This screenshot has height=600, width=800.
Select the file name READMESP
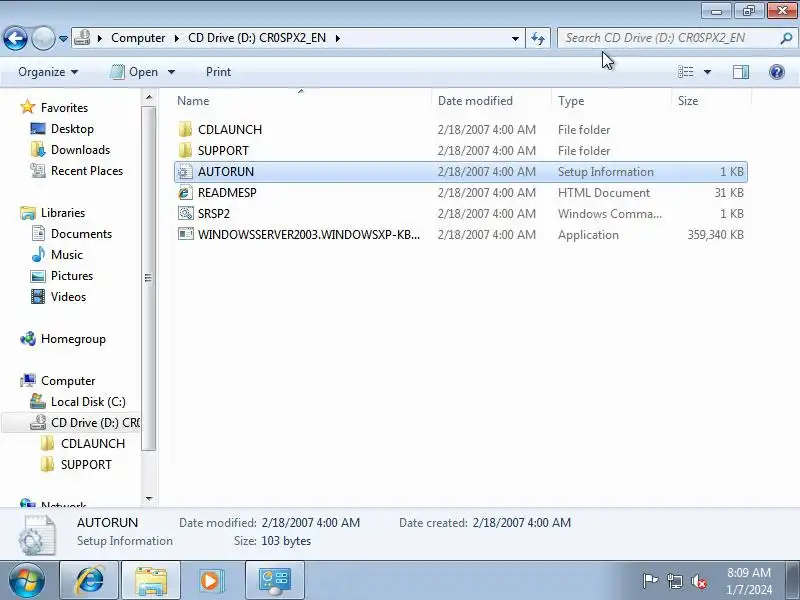tap(227, 192)
